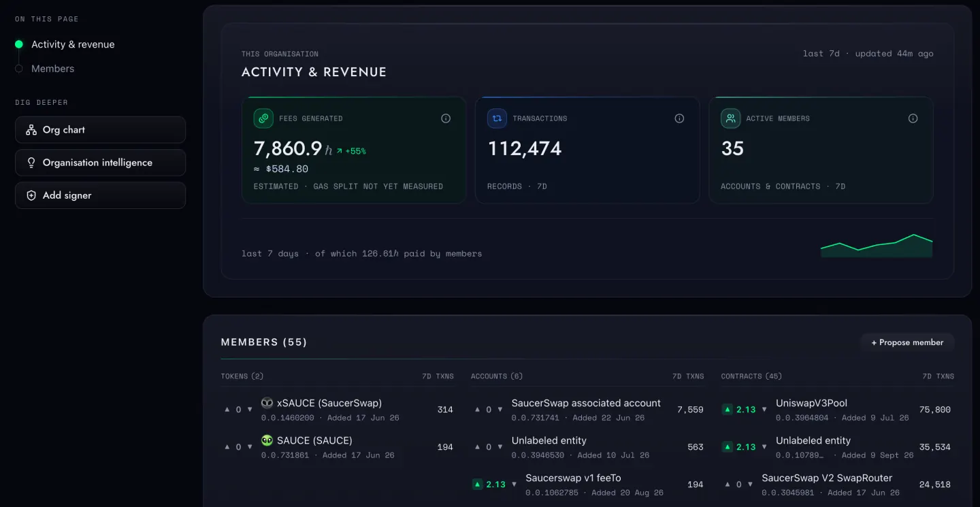Jump to Activity & revenue section
980x507 pixels.
click(73, 44)
